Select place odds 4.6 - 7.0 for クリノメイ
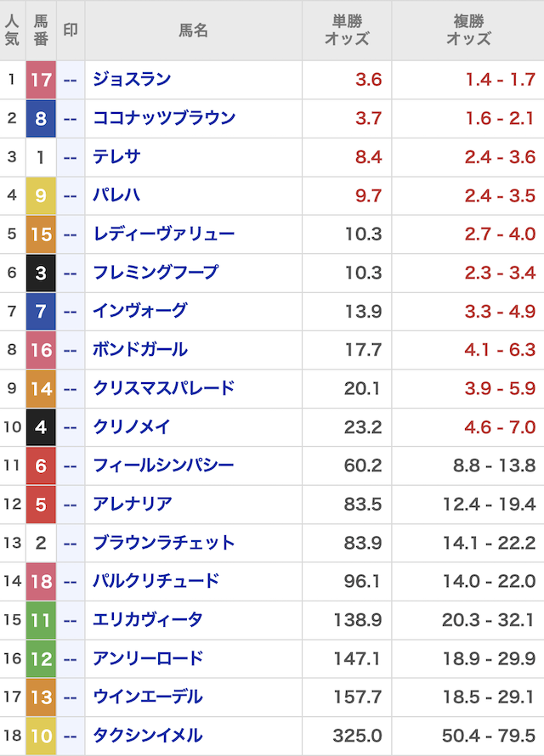 500,427
